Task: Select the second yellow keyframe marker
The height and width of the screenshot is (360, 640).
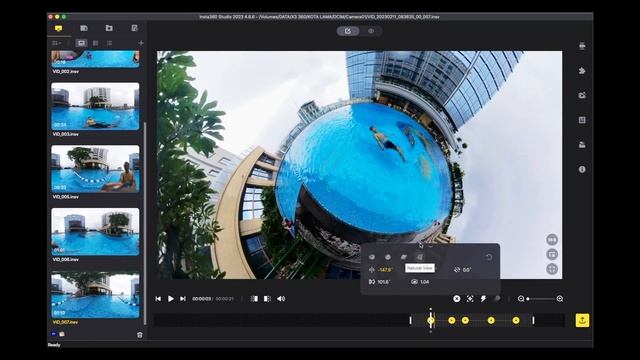Action: pyautogui.click(x=452, y=320)
